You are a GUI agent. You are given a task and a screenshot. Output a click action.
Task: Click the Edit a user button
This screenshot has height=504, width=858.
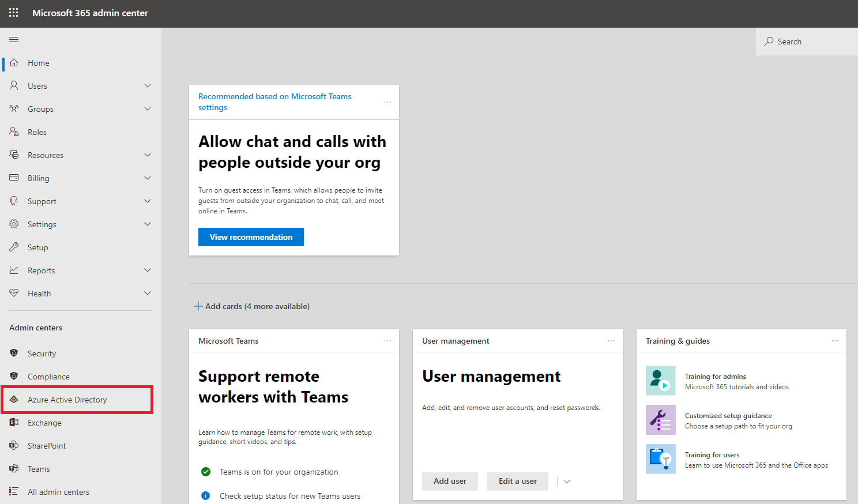[517, 482]
